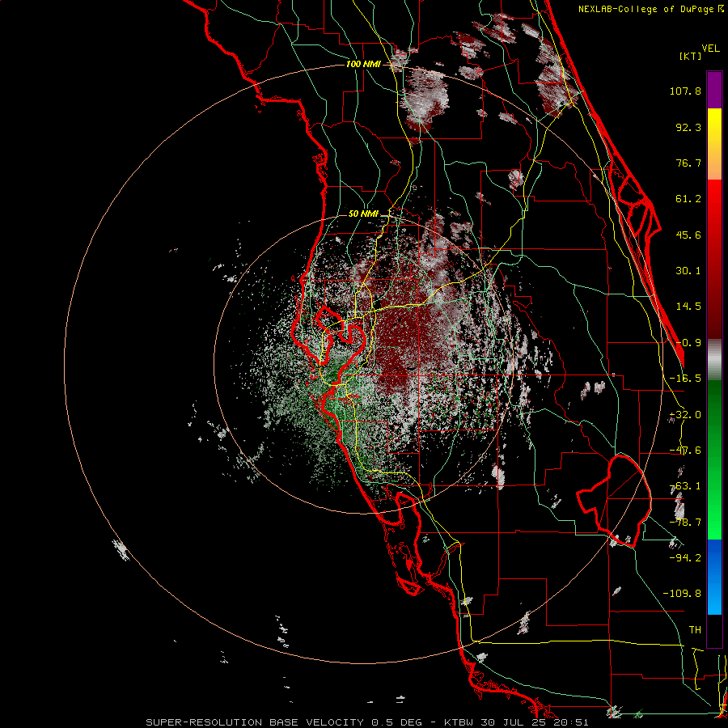The width and height of the screenshot is (728, 728).
Task: Click the purple segment of the color bar
Action: (x=714, y=90)
